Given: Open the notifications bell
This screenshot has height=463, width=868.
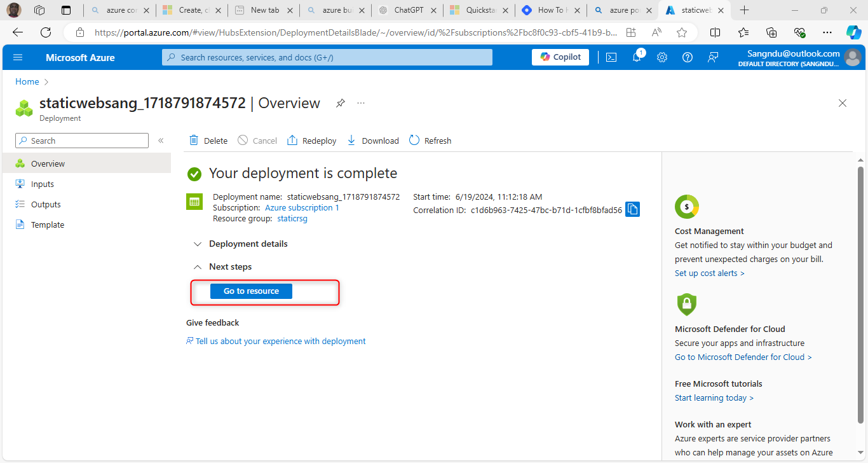Looking at the screenshot, I should (637, 57).
